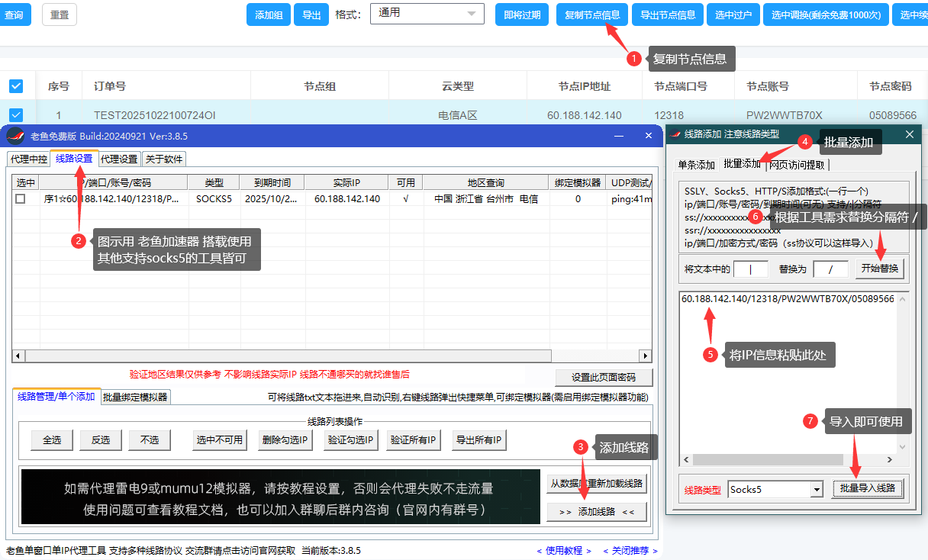Image resolution: width=928 pixels, height=560 pixels.
Task: Click the 替换为 input field in the dialog
Action: (x=830, y=268)
